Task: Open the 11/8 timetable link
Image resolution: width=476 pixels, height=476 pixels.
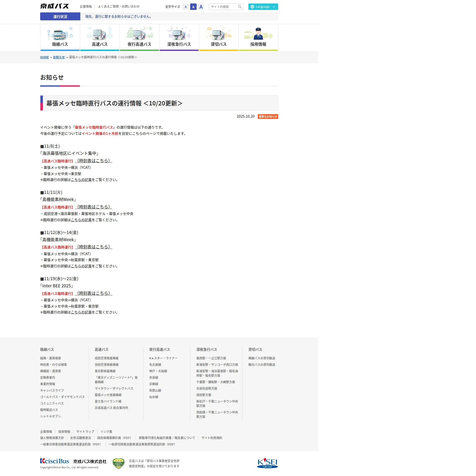Action: click(x=93, y=161)
